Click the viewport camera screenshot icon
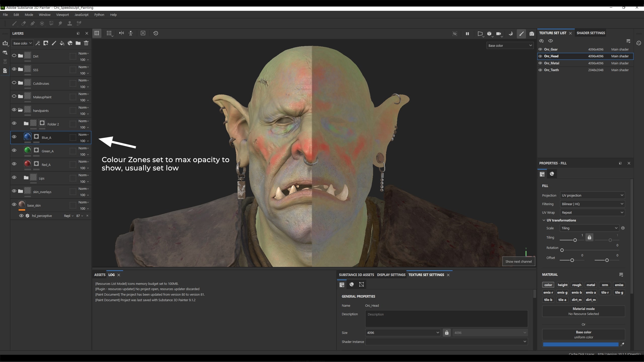This screenshot has height=362, width=644. coord(532,34)
